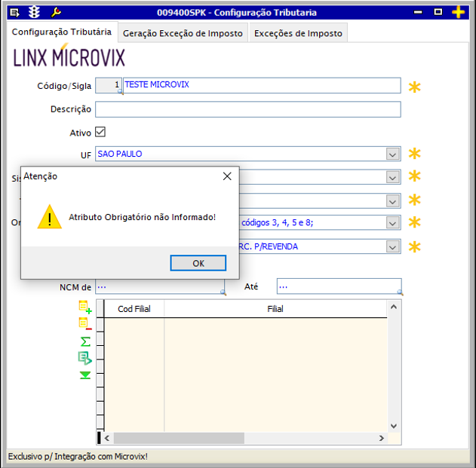Open the third dropdown, two rows below UF
This screenshot has height=468, width=476.
click(392, 200)
